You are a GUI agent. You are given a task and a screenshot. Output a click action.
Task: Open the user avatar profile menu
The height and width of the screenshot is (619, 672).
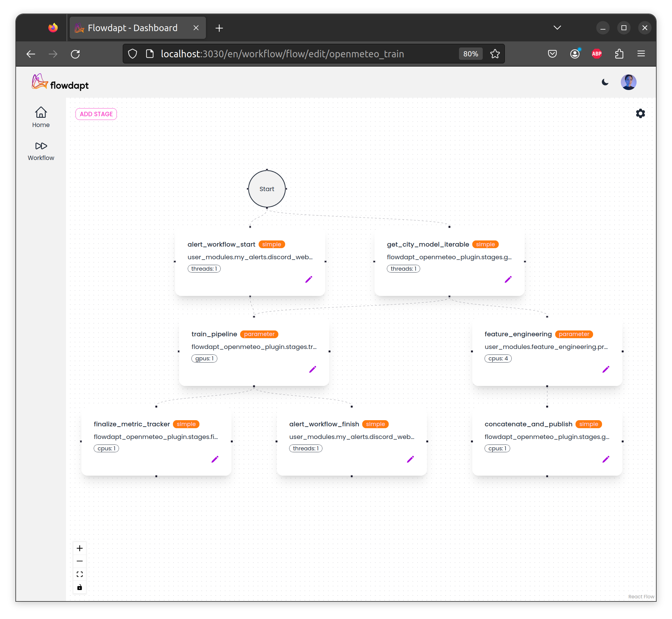[x=628, y=82]
